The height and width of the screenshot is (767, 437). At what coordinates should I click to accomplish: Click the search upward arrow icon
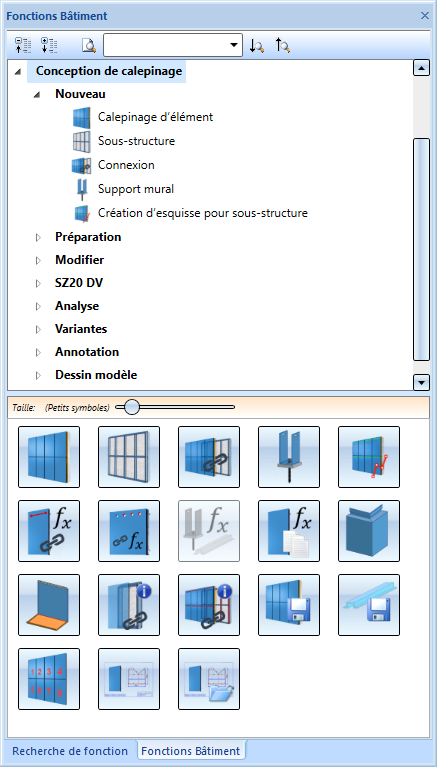click(x=283, y=46)
